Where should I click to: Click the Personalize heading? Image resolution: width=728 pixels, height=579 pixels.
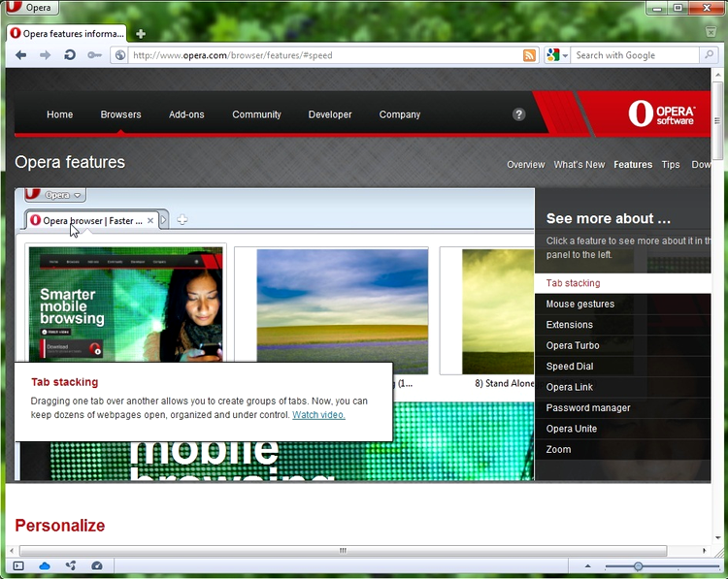(60, 526)
